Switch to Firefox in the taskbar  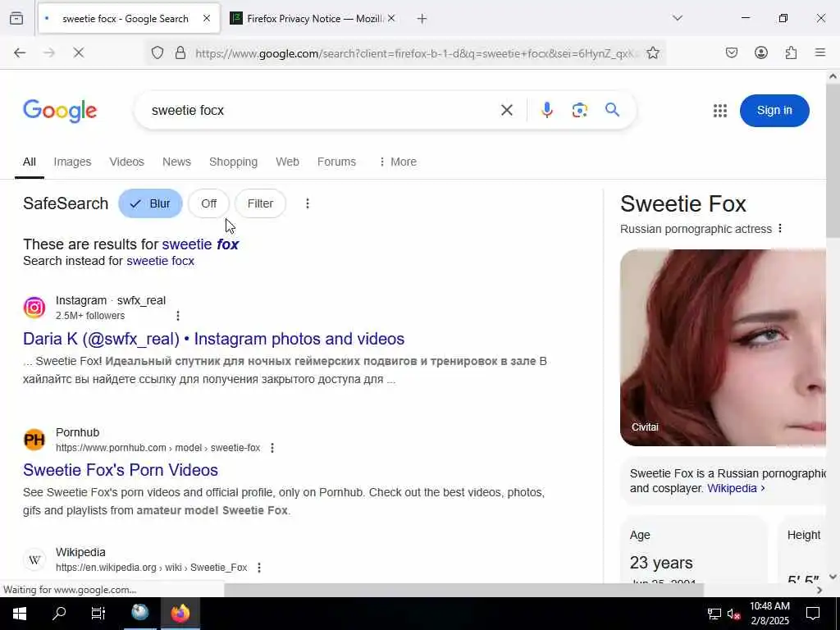coord(180,614)
